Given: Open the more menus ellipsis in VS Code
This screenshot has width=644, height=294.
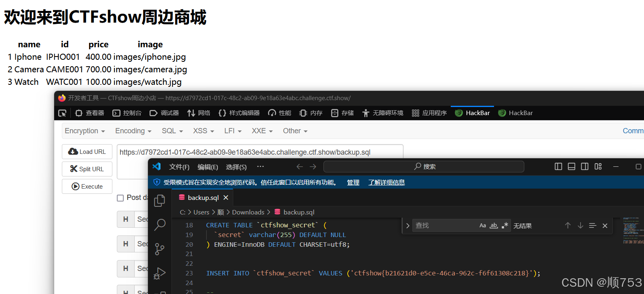Looking at the screenshot, I should point(260,166).
